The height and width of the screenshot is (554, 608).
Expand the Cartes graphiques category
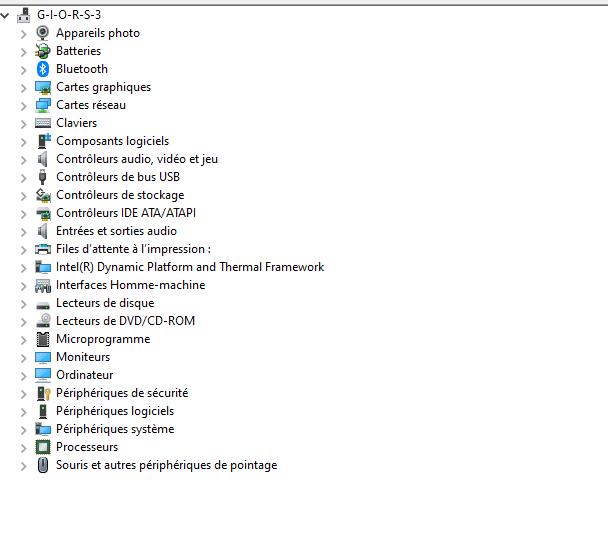pos(24,88)
